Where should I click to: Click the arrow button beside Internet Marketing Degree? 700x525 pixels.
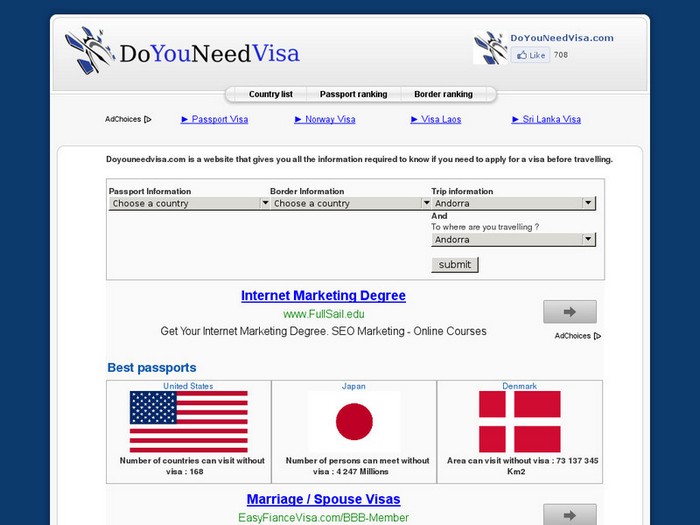570,312
